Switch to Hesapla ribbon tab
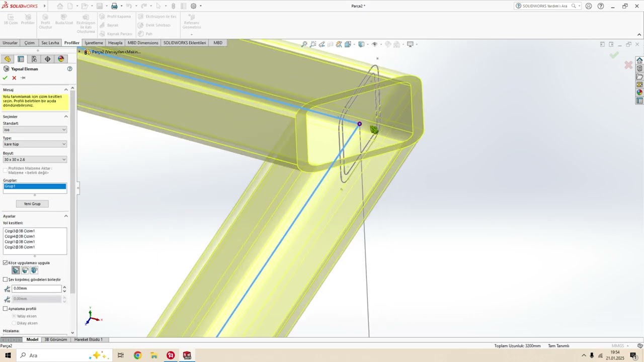This screenshot has width=644, height=362. pos(115,43)
